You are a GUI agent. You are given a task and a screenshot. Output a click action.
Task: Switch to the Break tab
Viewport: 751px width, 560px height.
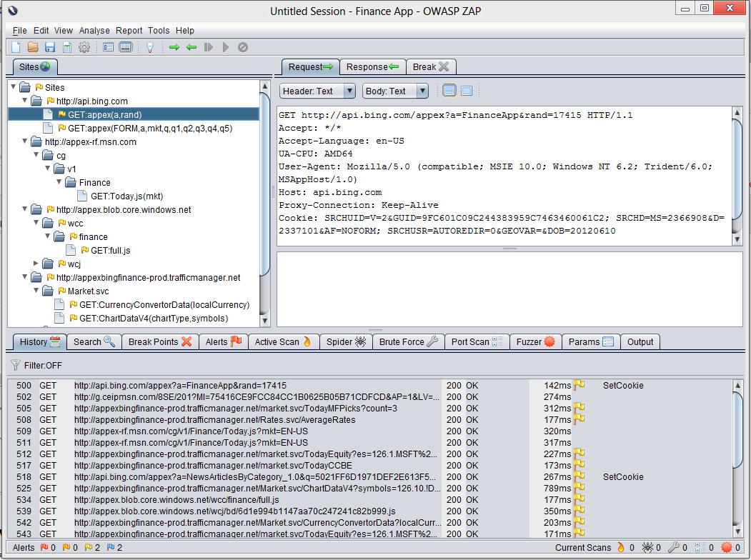[431, 67]
